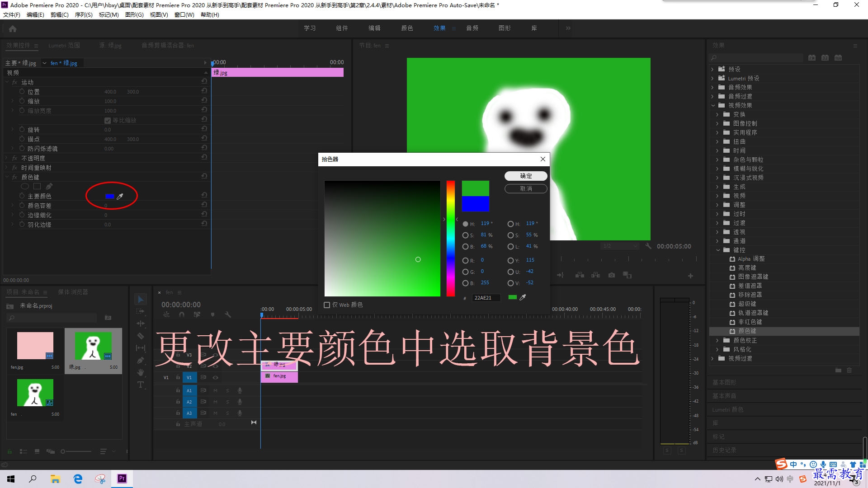Export frame with camera icon

(x=612, y=275)
